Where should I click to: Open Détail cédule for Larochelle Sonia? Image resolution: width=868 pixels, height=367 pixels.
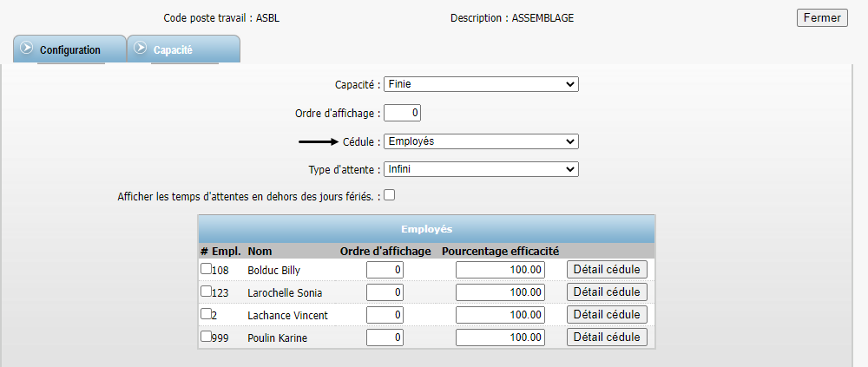click(607, 292)
